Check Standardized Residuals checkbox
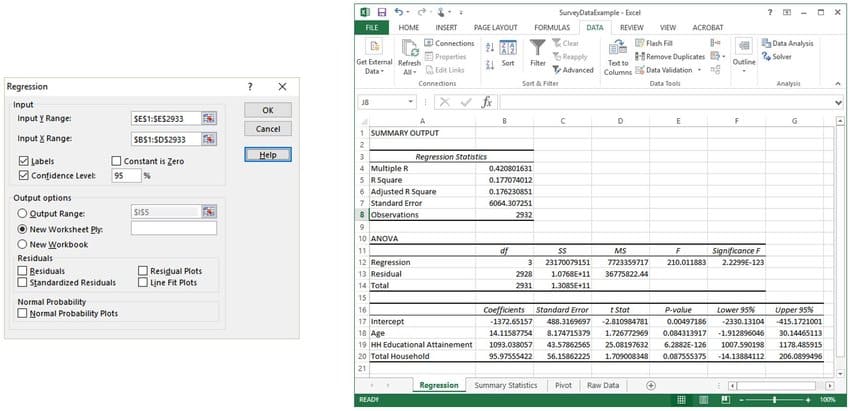Viewport: 850px width, 411px height. (x=22, y=282)
